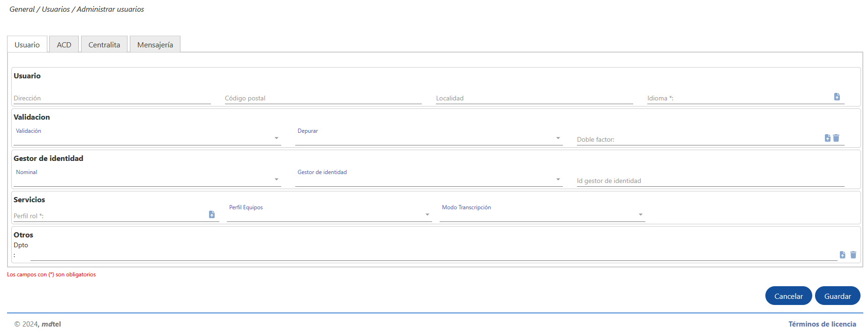
Task: Expand the Nominal dropdown
Action: [x=147, y=180]
